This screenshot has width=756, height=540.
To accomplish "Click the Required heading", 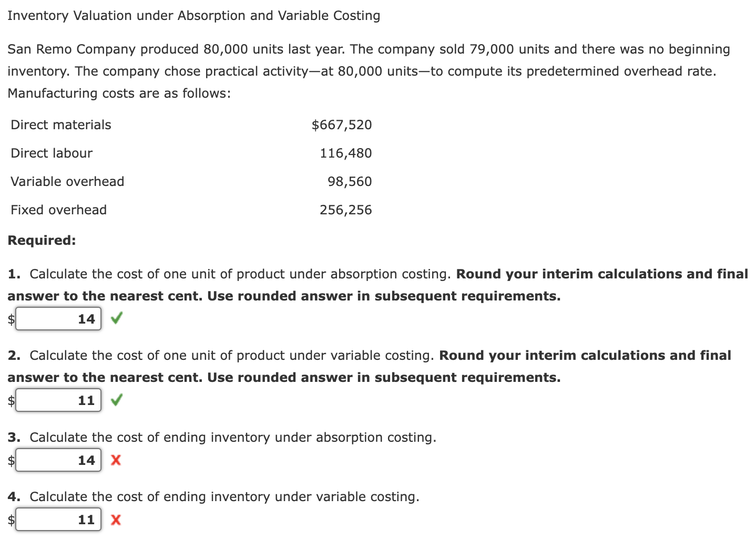I will point(42,240).
